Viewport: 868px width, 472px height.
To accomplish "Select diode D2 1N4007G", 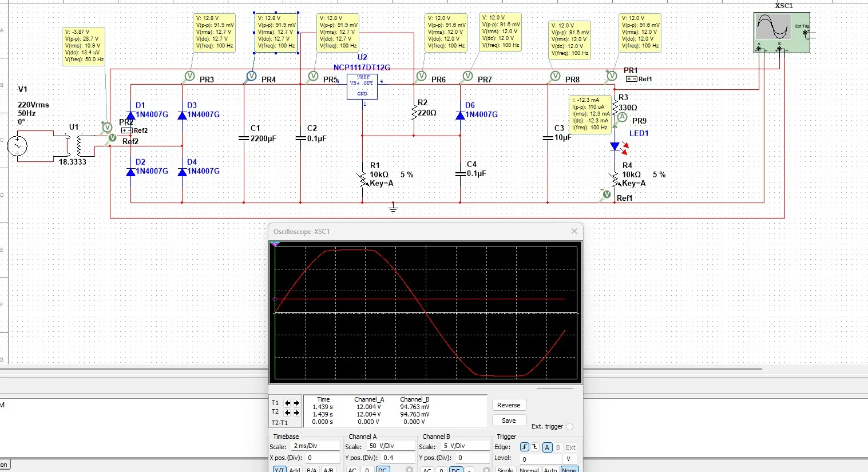I will pyautogui.click(x=131, y=172).
